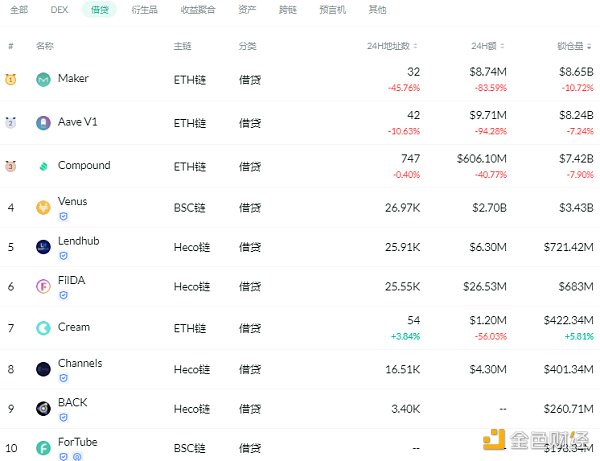Click the shield badge under Venus
The image size is (600, 461).
pyautogui.click(x=63, y=216)
